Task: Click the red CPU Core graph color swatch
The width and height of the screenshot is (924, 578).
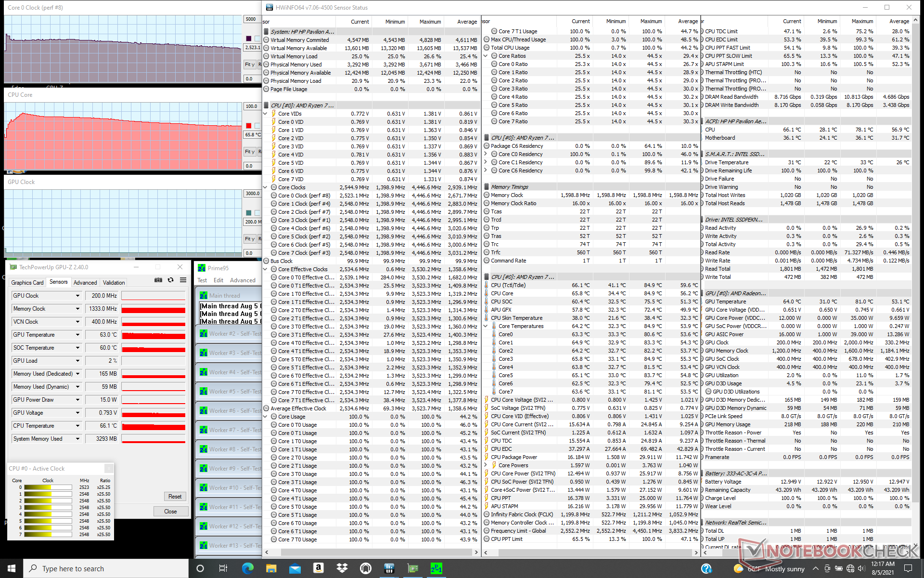Action: point(248,126)
